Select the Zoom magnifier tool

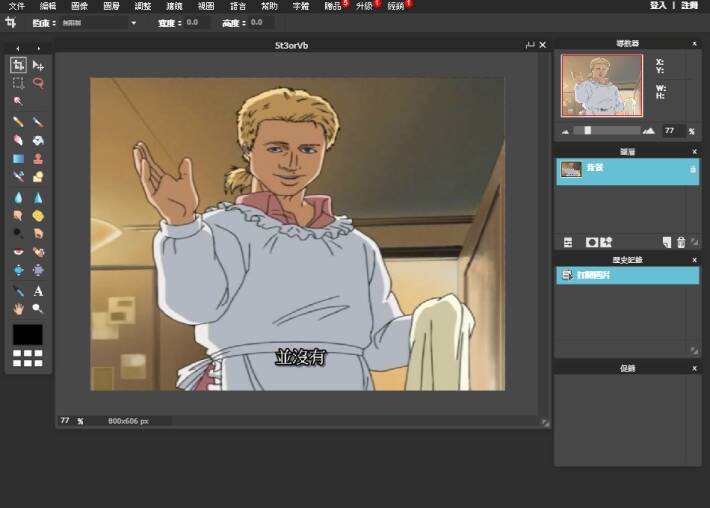(x=38, y=309)
